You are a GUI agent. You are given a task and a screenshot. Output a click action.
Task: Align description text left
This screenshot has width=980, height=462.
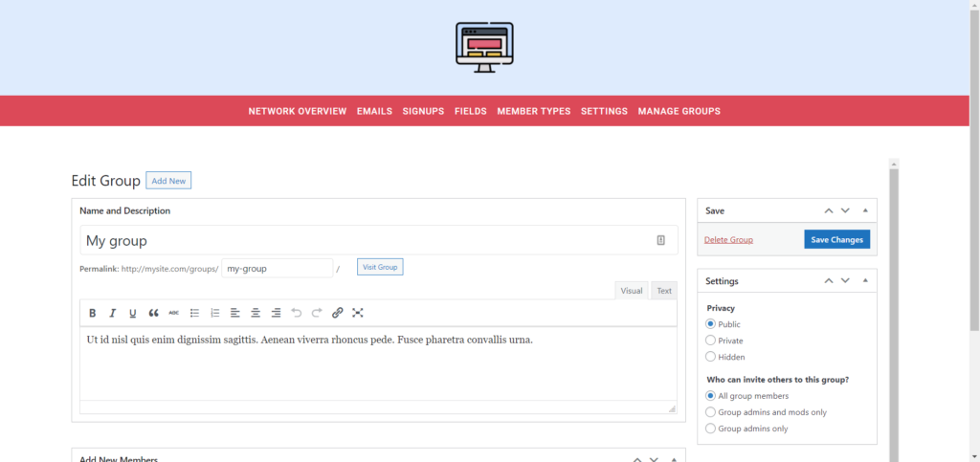[x=235, y=313]
